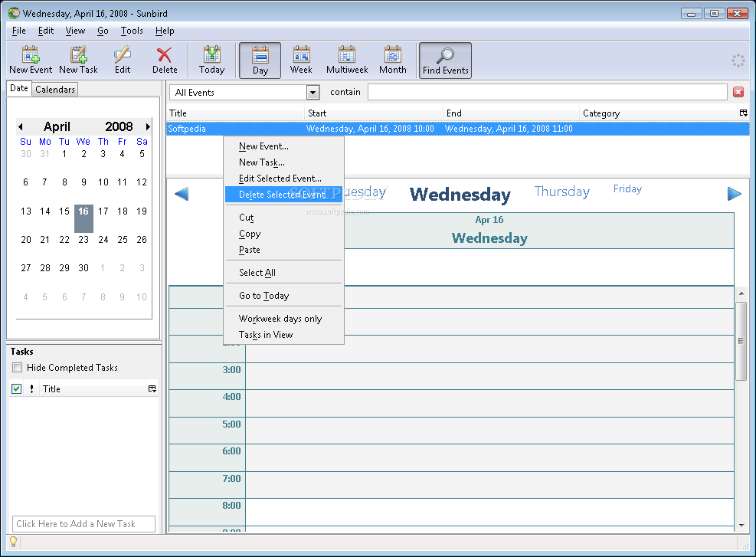This screenshot has height=557, width=756.
Task: Toggle Workweek days only in context menu
Action: pyautogui.click(x=283, y=319)
